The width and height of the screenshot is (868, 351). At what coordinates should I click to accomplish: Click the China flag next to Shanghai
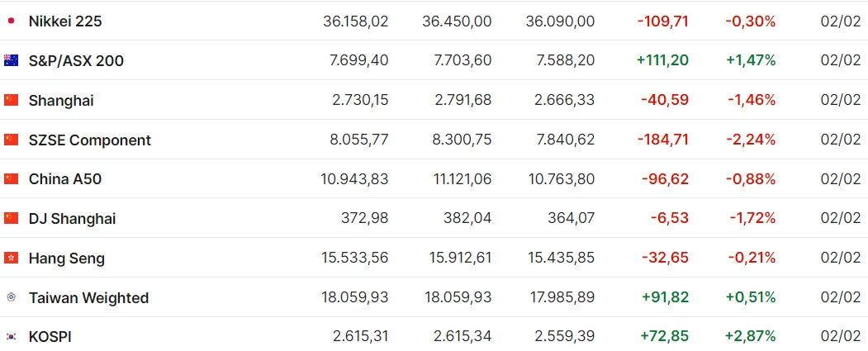pyautogui.click(x=11, y=100)
